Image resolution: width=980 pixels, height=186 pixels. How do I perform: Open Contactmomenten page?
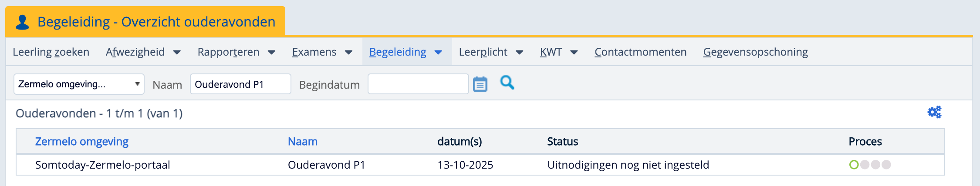click(x=640, y=52)
